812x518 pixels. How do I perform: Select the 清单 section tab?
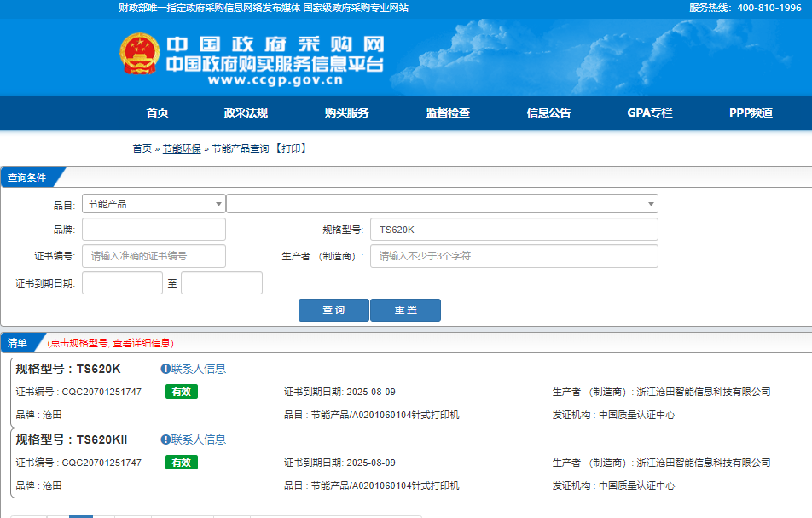point(20,343)
